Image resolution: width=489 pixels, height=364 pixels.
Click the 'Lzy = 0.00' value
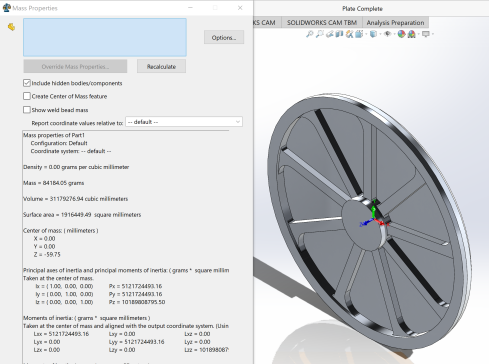click(x=122, y=350)
